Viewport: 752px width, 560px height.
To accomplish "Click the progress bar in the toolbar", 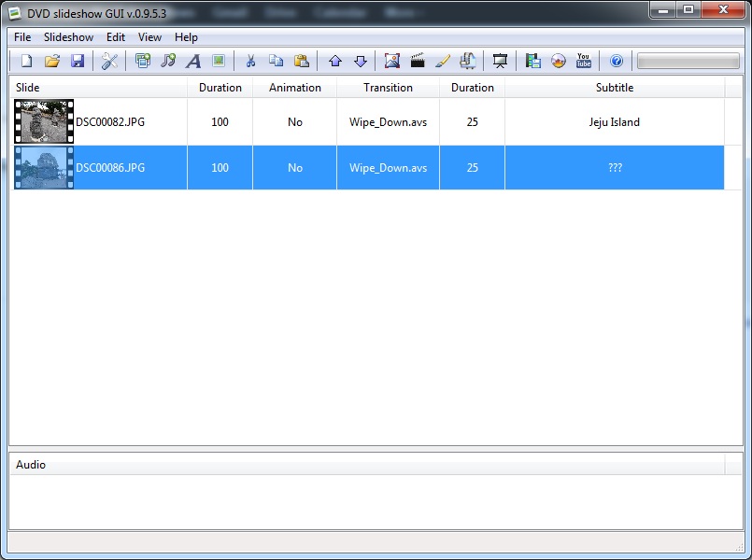I will [688, 61].
